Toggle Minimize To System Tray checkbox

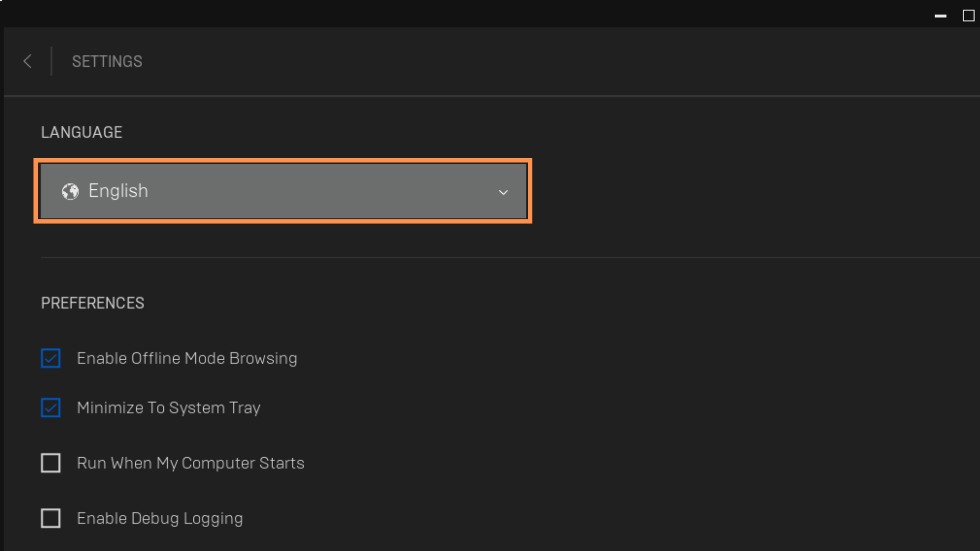[51, 407]
